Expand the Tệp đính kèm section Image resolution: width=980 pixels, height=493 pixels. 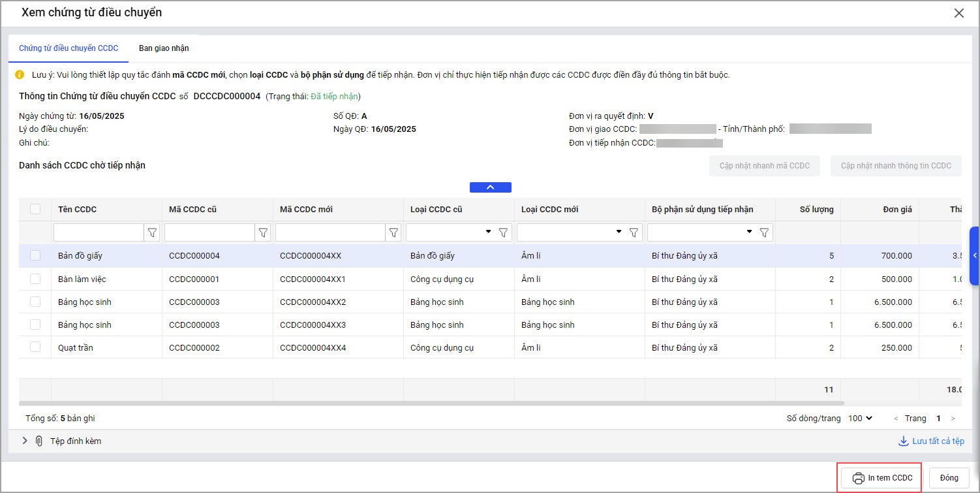[25, 441]
